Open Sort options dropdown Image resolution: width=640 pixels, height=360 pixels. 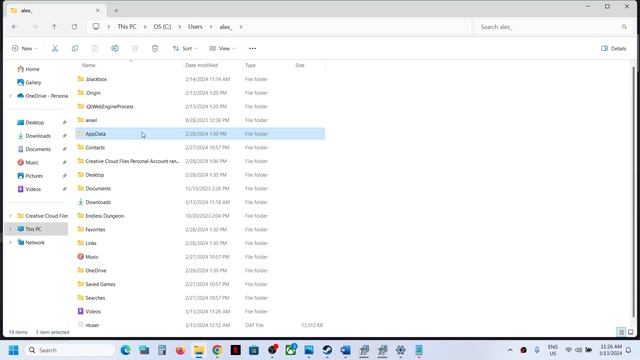[185, 48]
